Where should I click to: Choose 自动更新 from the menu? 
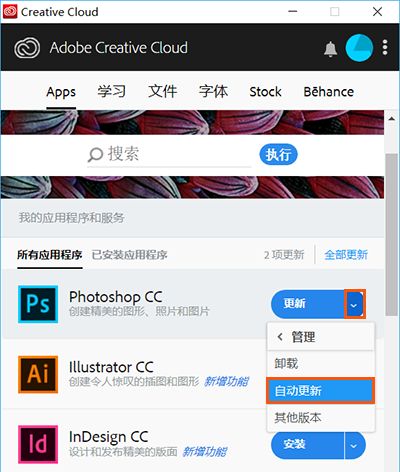321,391
